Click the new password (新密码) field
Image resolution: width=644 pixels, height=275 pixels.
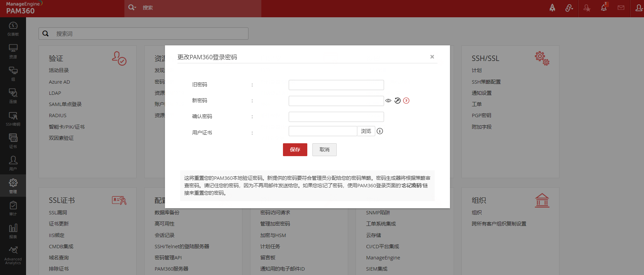pyautogui.click(x=336, y=101)
